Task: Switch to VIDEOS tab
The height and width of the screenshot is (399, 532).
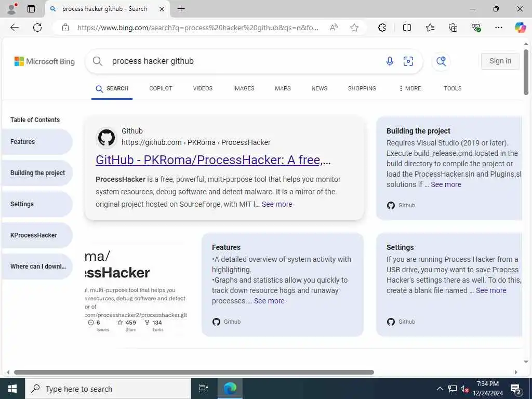Action: (x=203, y=88)
